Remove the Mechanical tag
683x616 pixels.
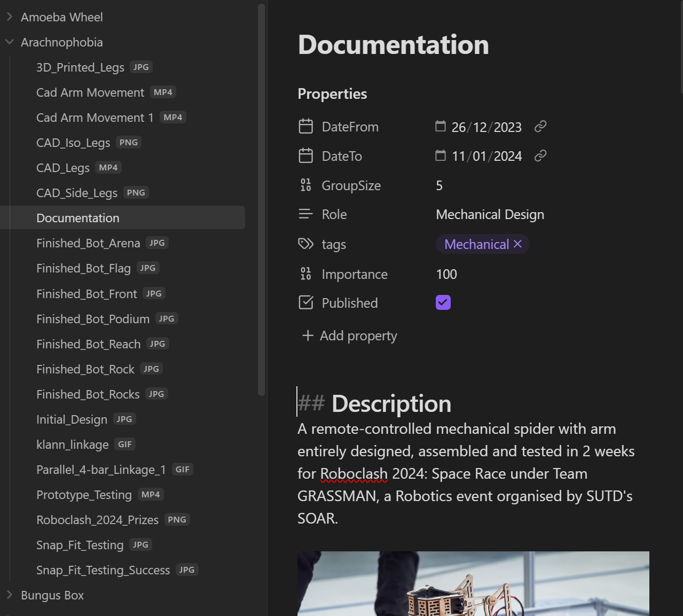tap(517, 244)
